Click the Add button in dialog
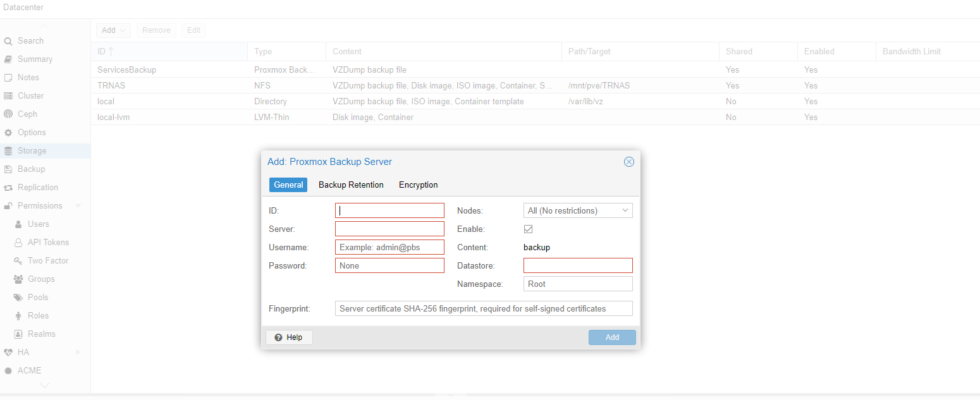Viewport: 980px width, 400px height. (x=612, y=337)
